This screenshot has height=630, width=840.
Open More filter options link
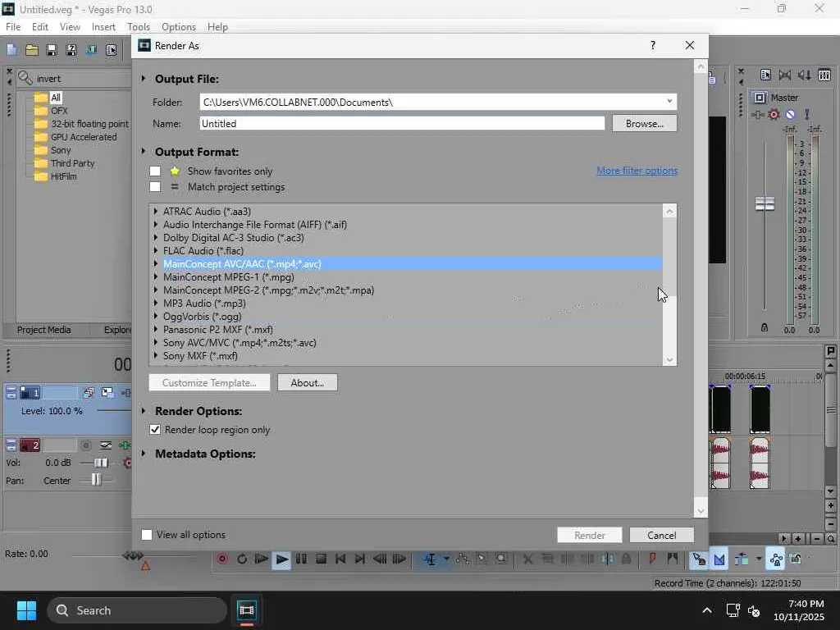tap(637, 171)
